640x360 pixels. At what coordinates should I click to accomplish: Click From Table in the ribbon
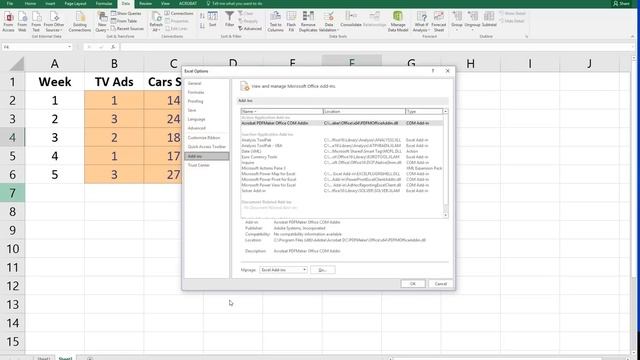point(124,21)
